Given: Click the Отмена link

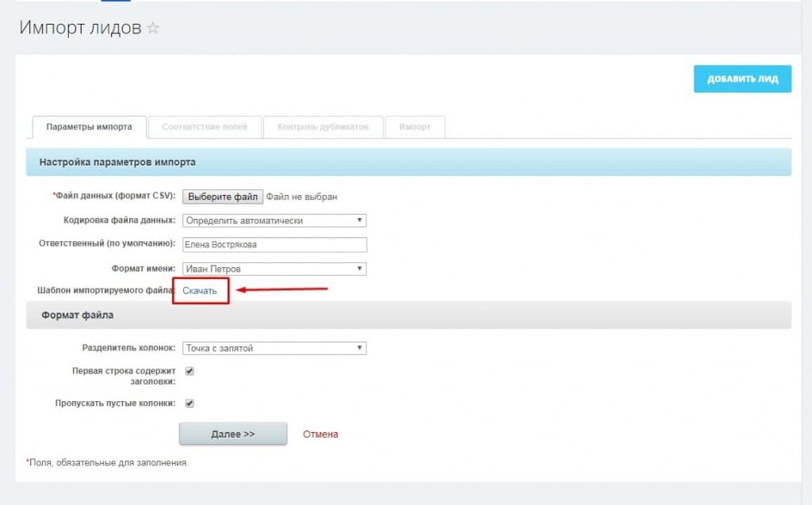Looking at the screenshot, I should 320,434.
